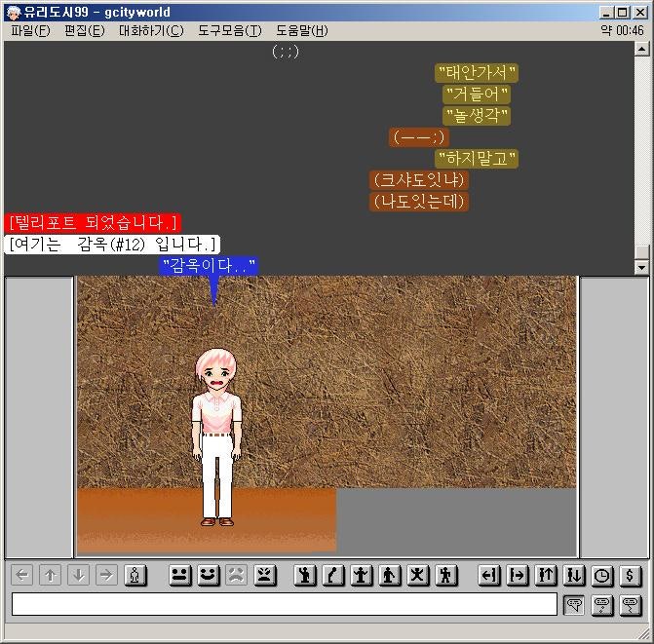The image size is (654, 644).
Task: Choose the angry face expression icon
Action: pyautogui.click(x=264, y=575)
